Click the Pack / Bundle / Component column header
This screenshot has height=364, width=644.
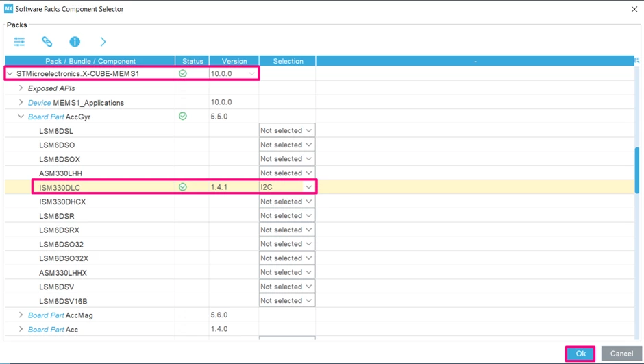pyautogui.click(x=90, y=61)
